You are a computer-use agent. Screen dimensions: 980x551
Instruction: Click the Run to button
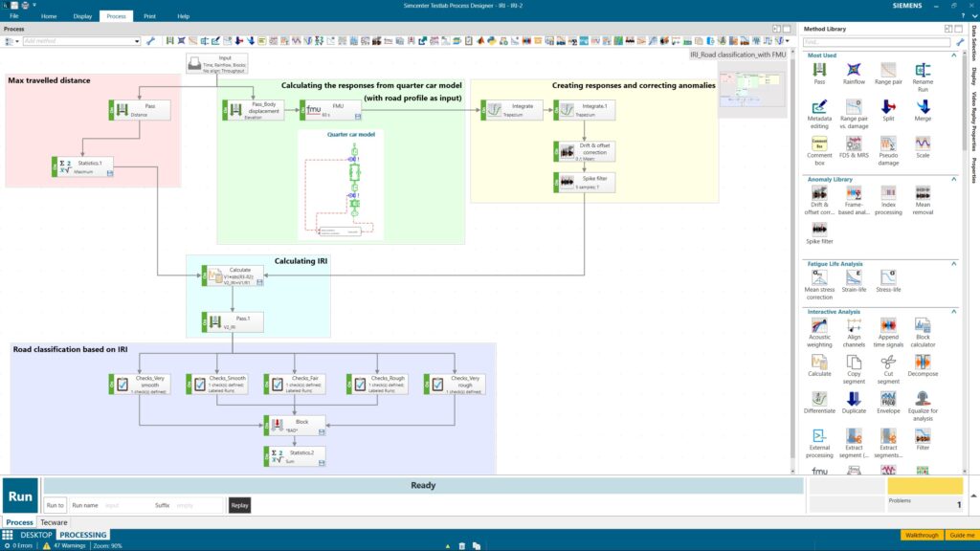55,505
